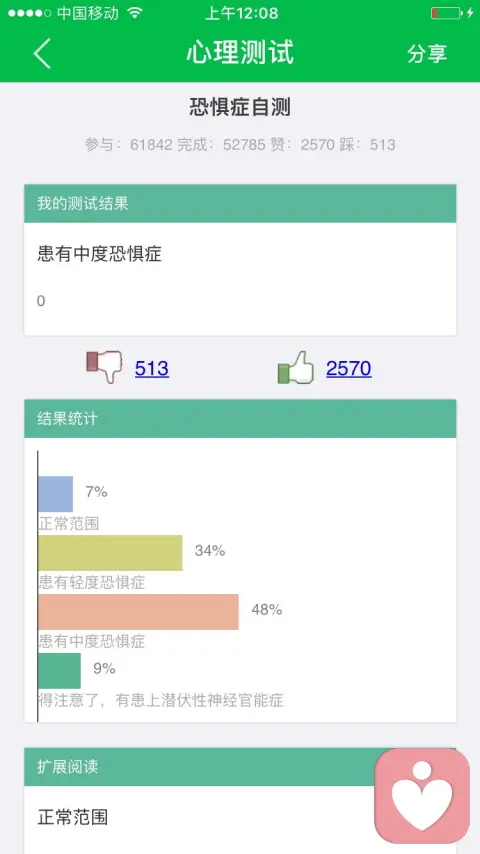Tap the thumbs-down icon
Image resolution: width=480 pixels, height=854 pixels.
tap(104, 367)
